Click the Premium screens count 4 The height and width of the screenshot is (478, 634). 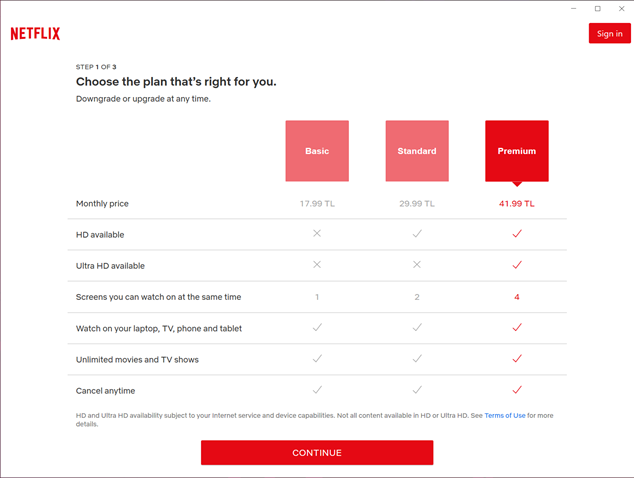point(517,297)
